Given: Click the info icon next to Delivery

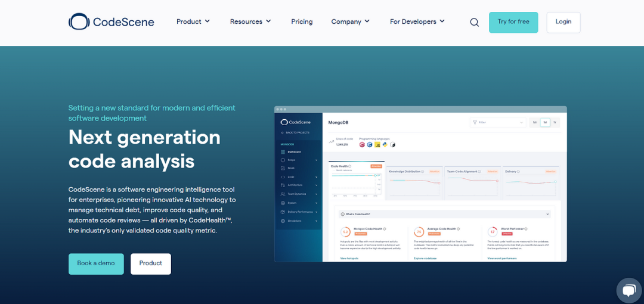Looking at the screenshot, I should (x=518, y=171).
